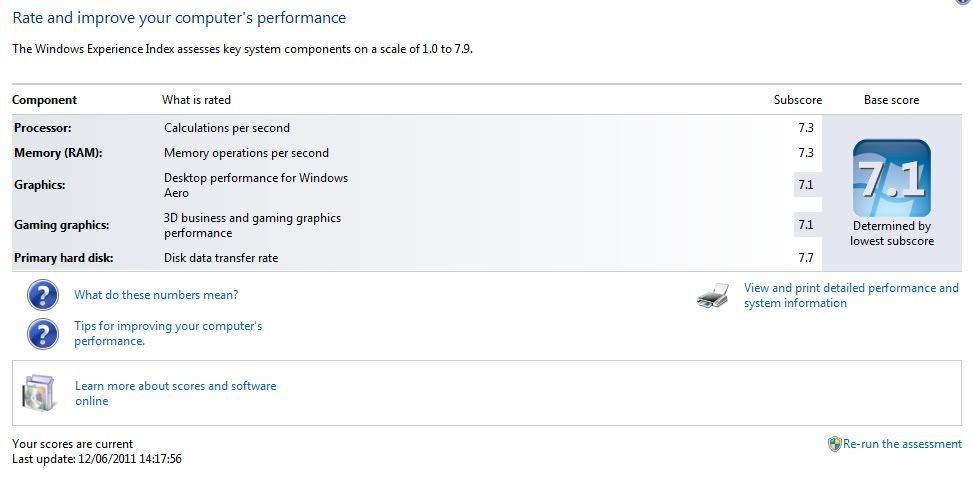Image resolution: width=973 pixels, height=483 pixels.
Task: Select the Processor component row
Action: click(417, 128)
